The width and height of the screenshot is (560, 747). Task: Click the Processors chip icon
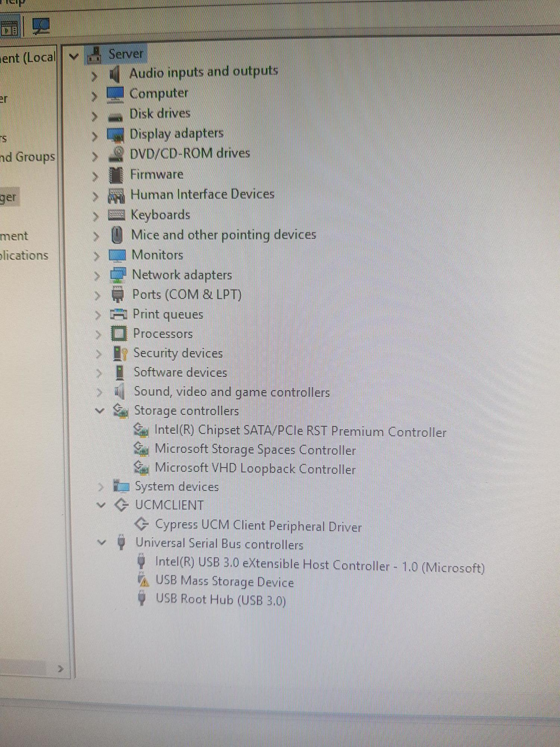(119, 334)
